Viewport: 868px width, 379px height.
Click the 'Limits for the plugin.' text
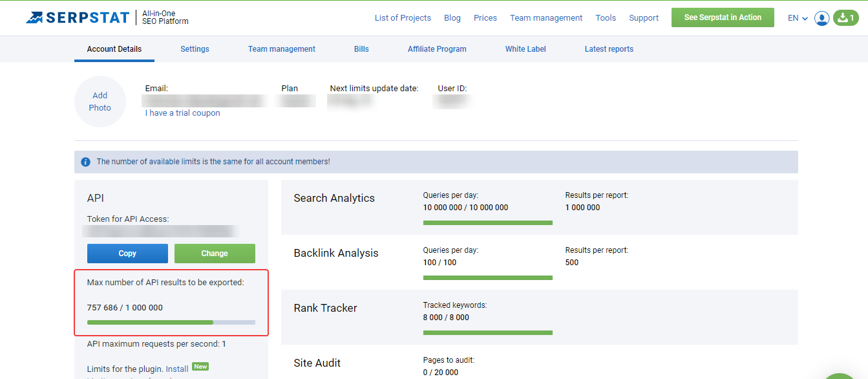coord(125,369)
